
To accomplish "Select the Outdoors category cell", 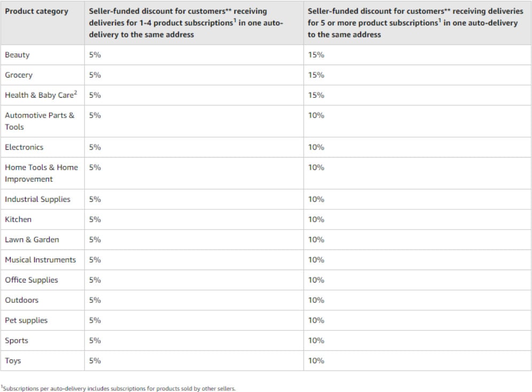I will [22, 300].
